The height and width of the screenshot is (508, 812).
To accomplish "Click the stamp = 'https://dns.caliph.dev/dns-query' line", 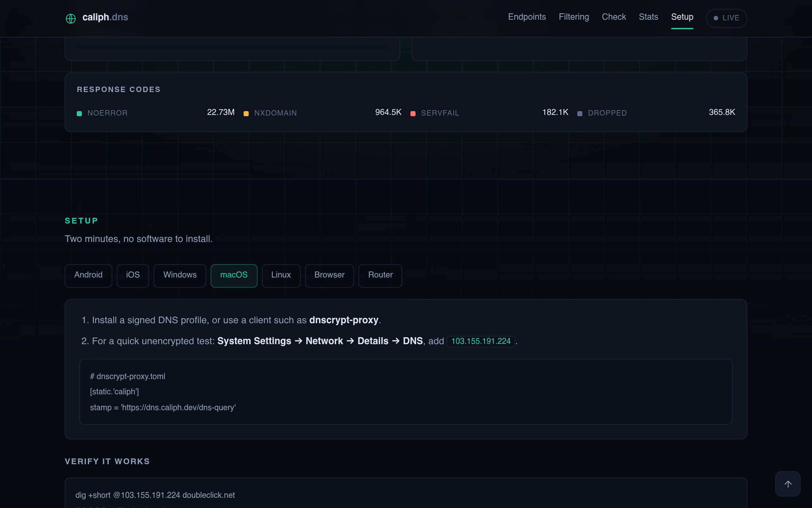I will pos(163,407).
